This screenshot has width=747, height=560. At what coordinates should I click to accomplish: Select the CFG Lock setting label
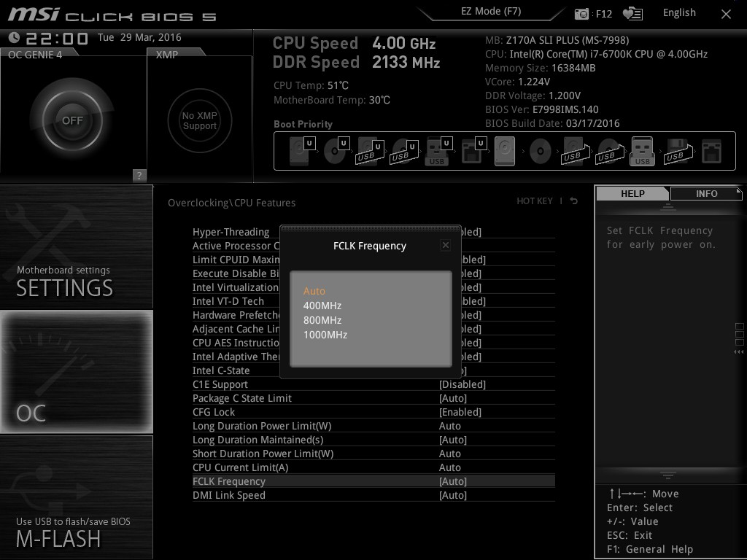coord(214,412)
